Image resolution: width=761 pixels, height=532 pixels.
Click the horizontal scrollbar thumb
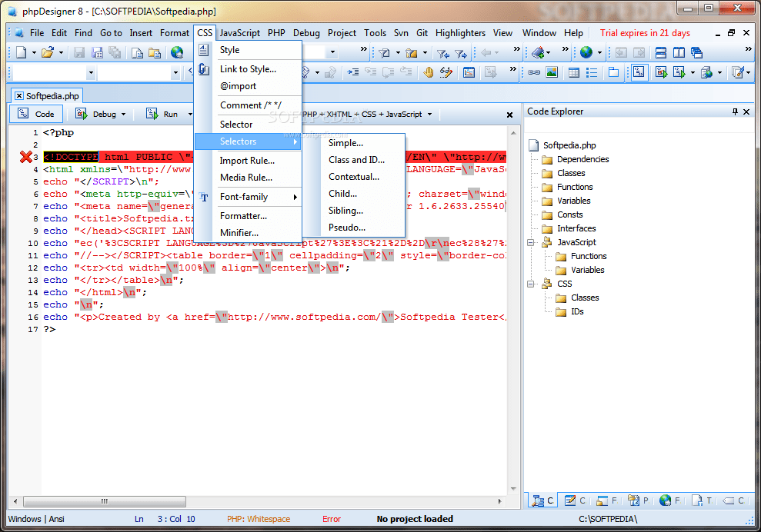click(x=105, y=501)
